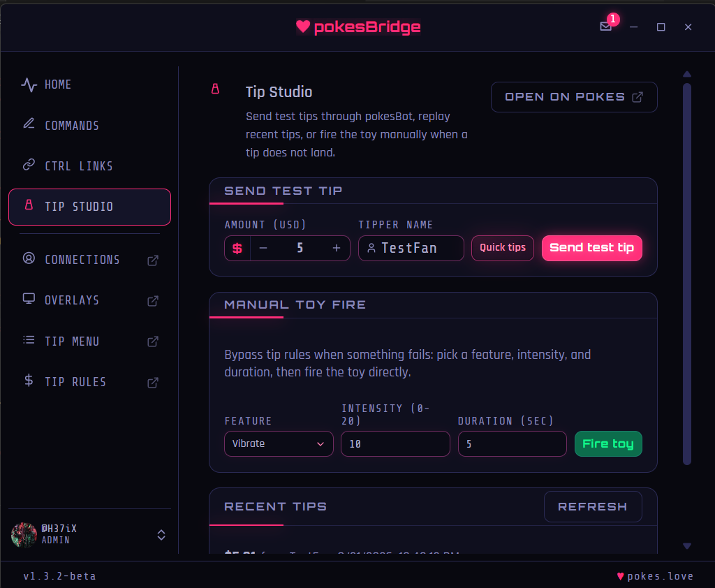715x588 pixels.
Task: Click the Duration (sec) input field
Action: pyautogui.click(x=512, y=444)
